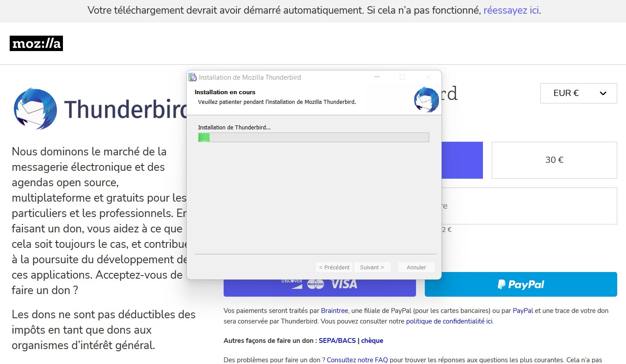The width and height of the screenshot is (626, 364).
Task: Open the Braintree link
Action: click(x=335, y=311)
